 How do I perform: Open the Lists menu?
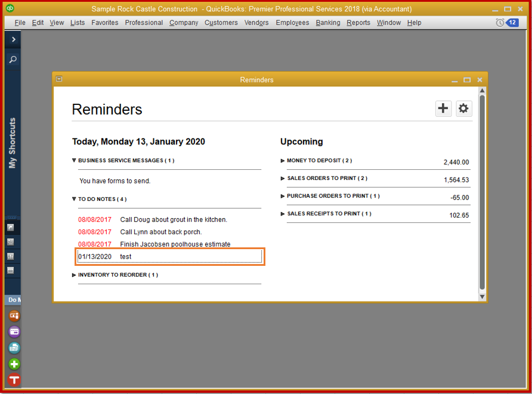(78, 23)
